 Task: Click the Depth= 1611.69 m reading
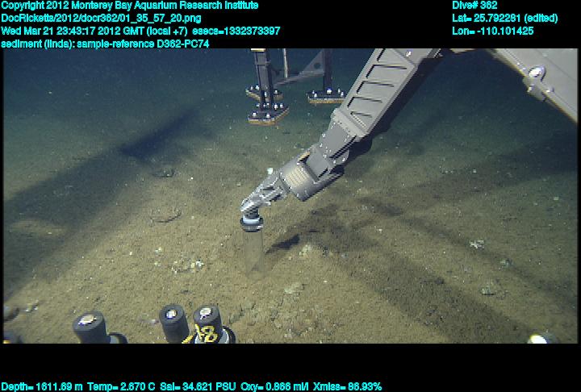tap(42, 387)
